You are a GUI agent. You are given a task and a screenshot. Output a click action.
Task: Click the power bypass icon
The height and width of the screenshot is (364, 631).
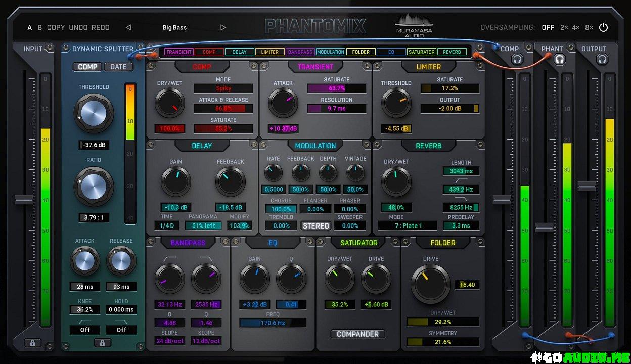pyautogui.click(x=603, y=27)
